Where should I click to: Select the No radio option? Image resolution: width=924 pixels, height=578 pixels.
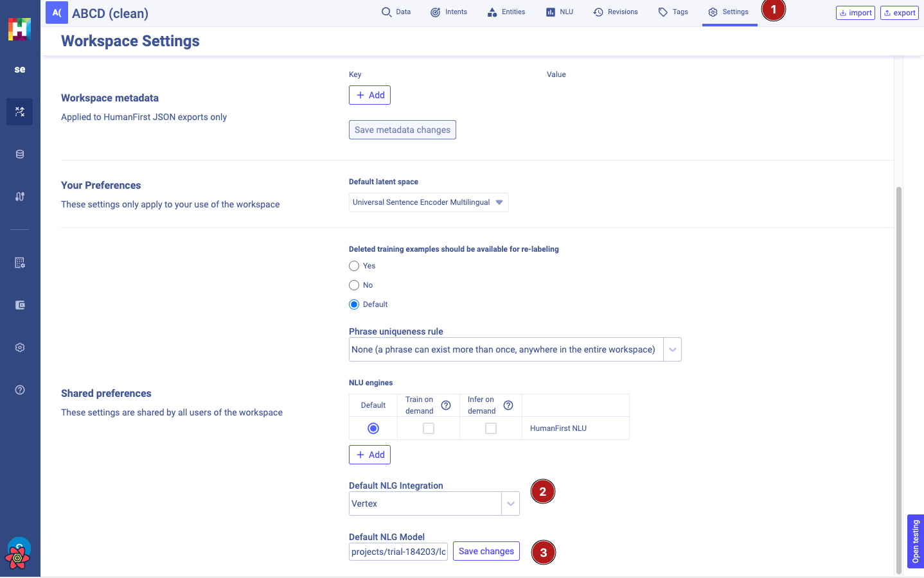[x=354, y=285]
